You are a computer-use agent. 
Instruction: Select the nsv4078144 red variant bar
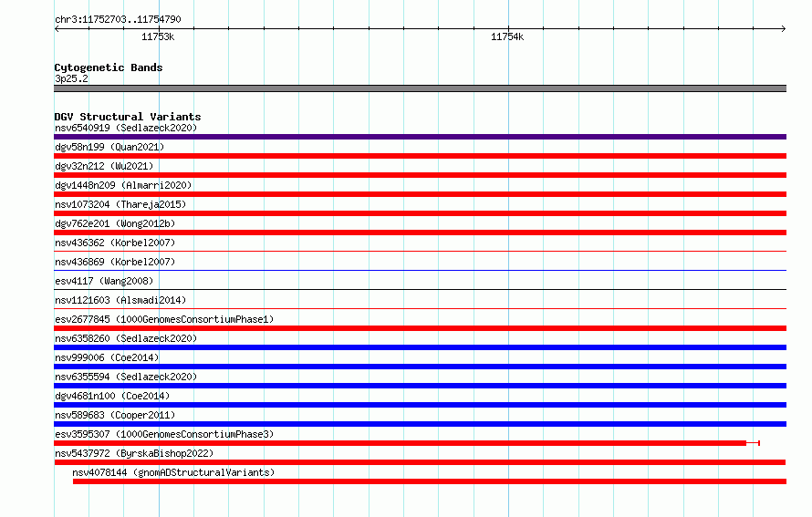tap(430, 481)
